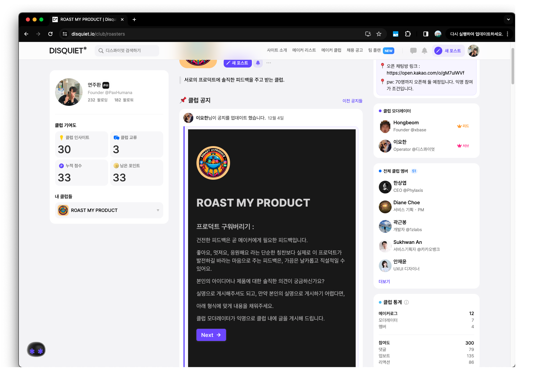The width and height of the screenshot is (534, 392).
Task: Create a new post from header
Action: [448, 51]
